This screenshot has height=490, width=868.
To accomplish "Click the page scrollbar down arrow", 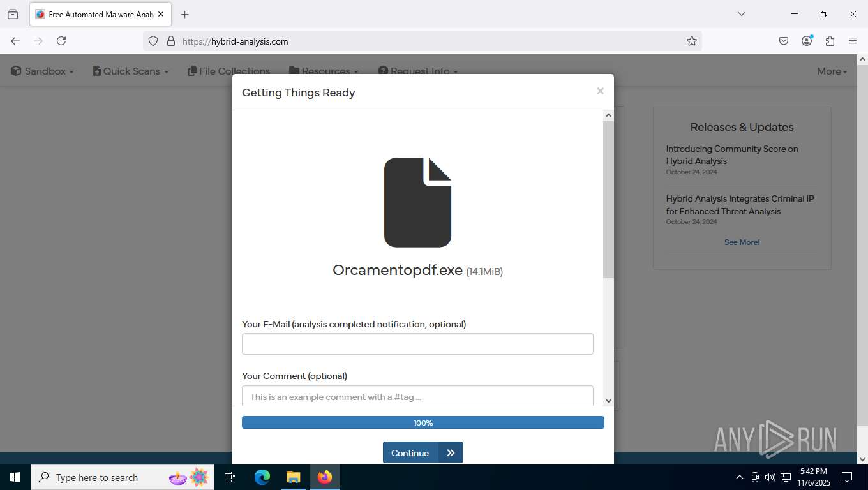I will pyautogui.click(x=862, y=459).
